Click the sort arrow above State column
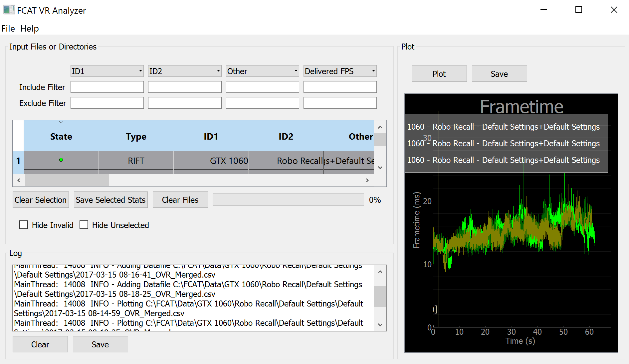This screenshot has width=629, height=364. 61,122
